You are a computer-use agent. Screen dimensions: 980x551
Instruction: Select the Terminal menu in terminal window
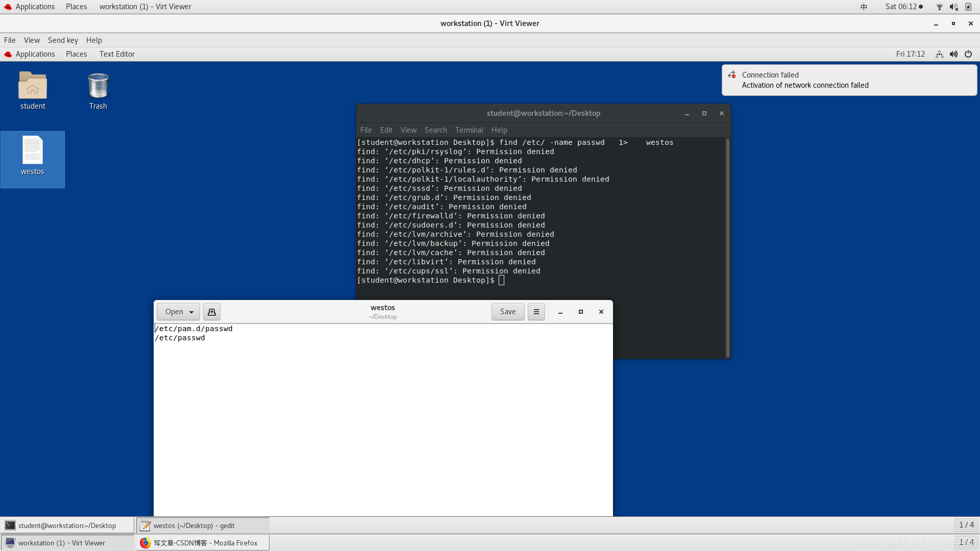point(469,129)
